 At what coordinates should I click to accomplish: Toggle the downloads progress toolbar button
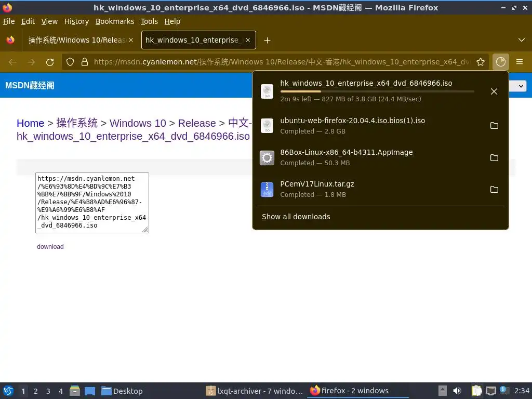pos(501,62)
